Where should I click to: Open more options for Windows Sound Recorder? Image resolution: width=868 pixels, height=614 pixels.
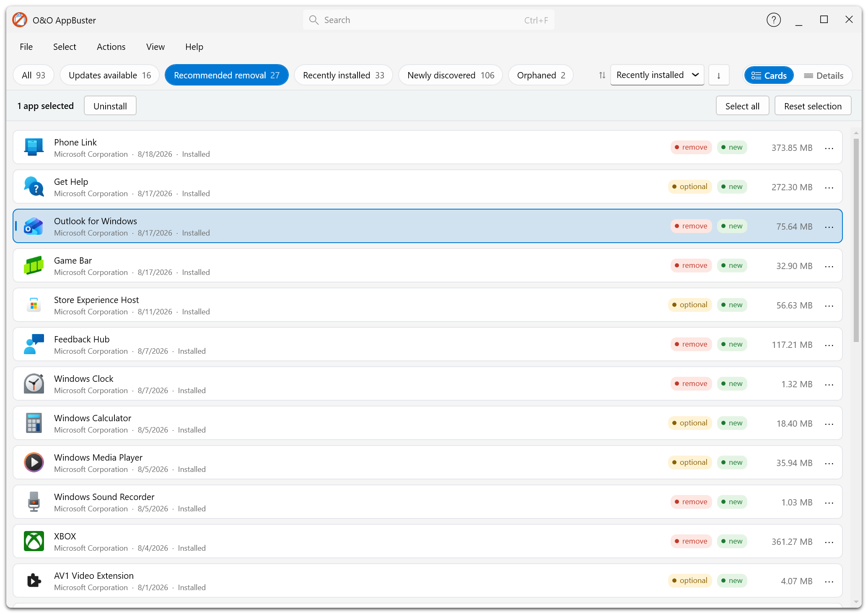click(x=829, y=503)
